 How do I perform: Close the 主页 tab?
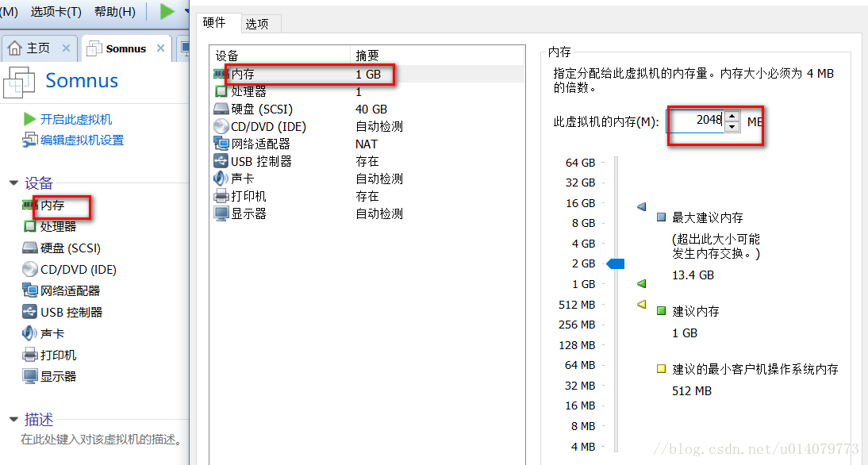click(66, 48)
